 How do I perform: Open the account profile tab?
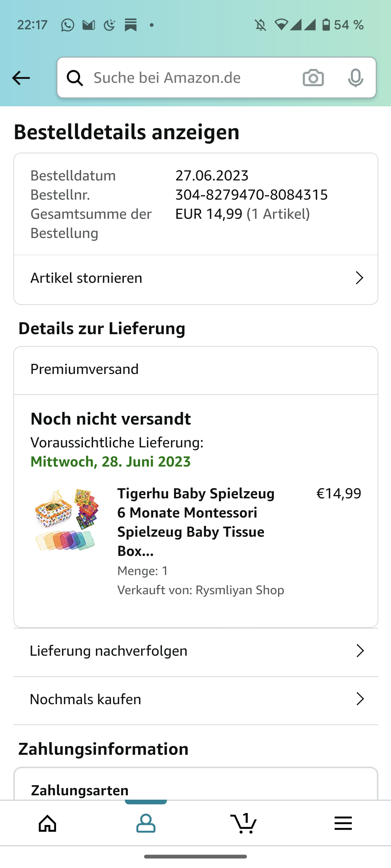146,824
